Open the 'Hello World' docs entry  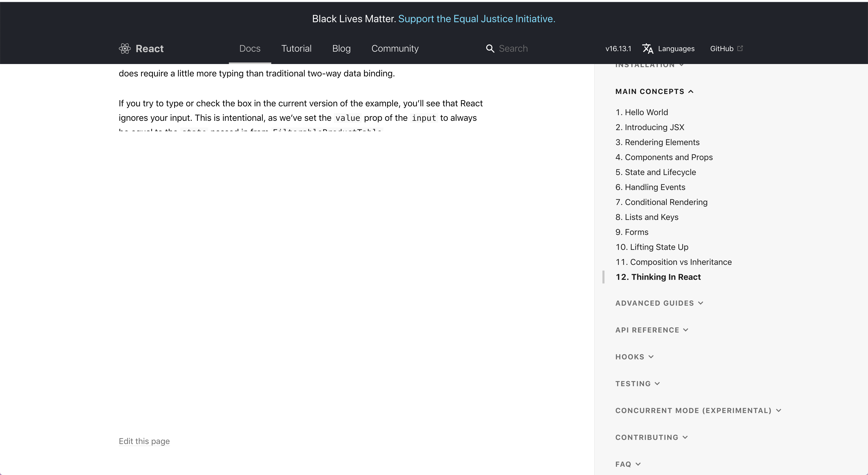(641, 112)
